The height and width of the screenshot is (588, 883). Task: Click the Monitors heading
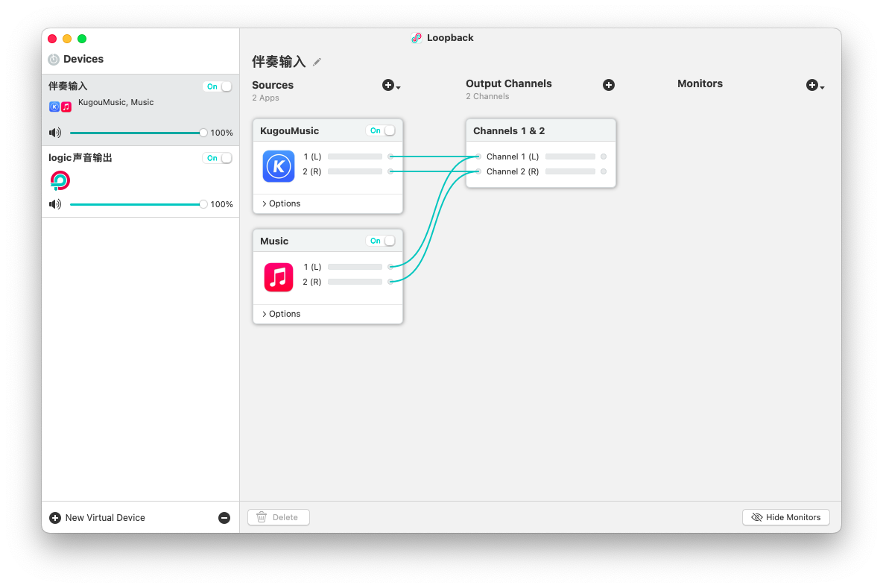pos(700,83)
